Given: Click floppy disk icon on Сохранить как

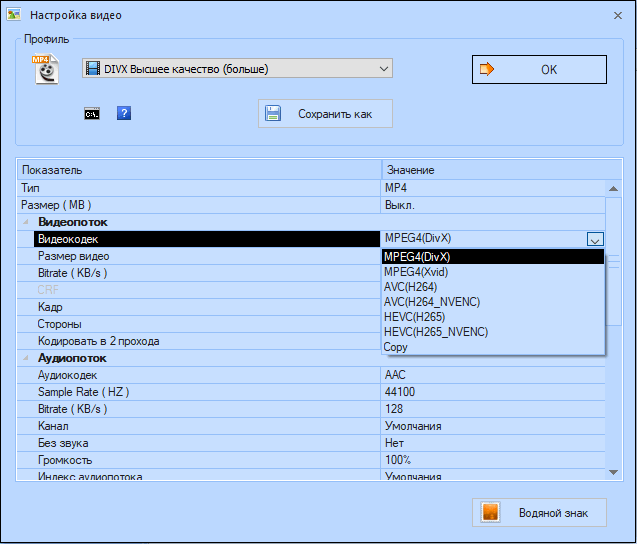Looking at the screenshot, I should tap(273, 113).
